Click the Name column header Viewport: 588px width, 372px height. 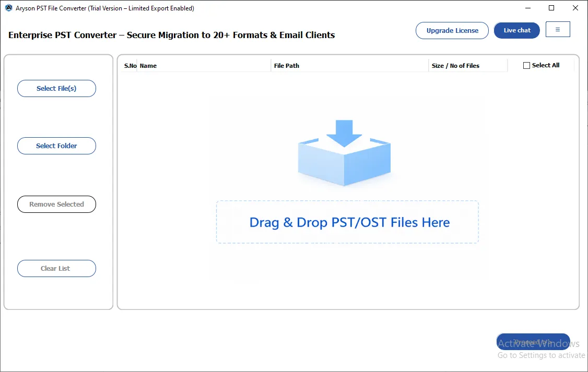(204, 66)
